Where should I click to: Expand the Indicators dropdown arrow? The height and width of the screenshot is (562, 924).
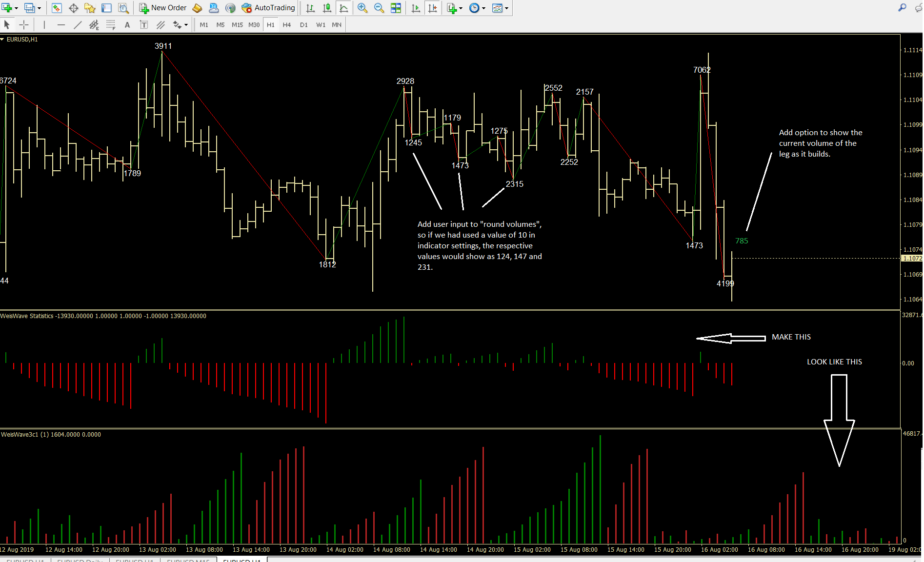461,8
